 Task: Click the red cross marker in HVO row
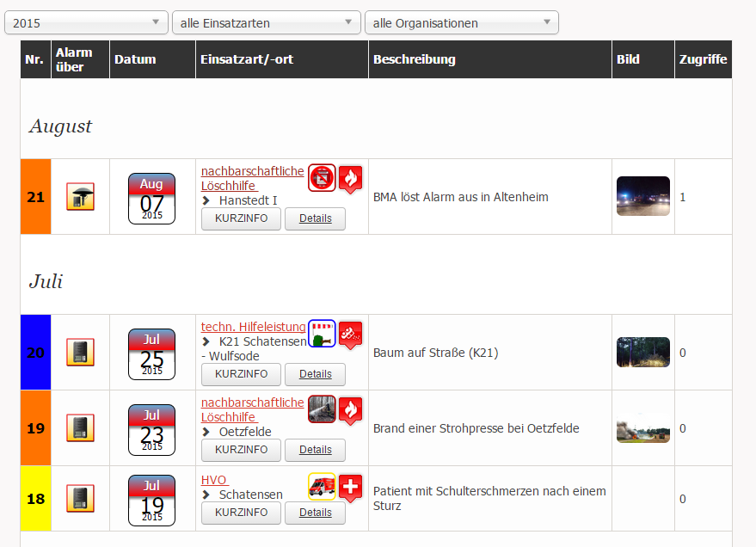350,487
